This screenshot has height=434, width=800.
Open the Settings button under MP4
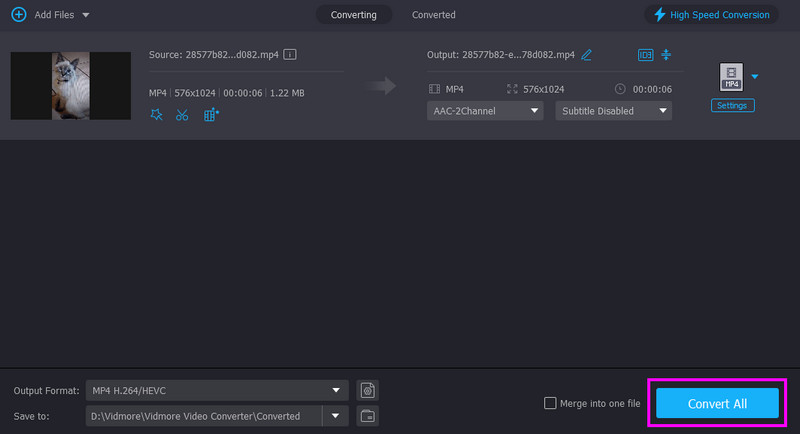(733, 105)
